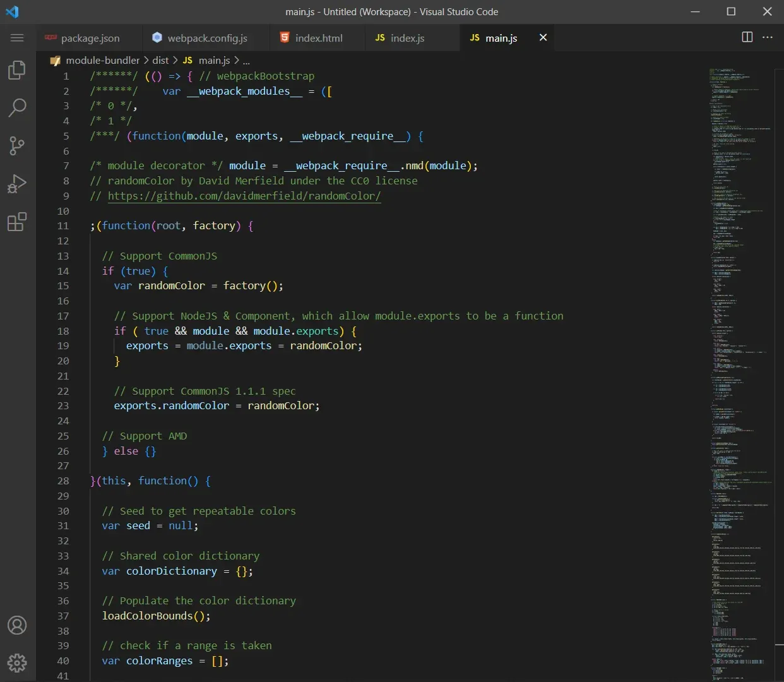This screenshot has width=784, height=682.
Task: Open the Manage settings gear
Action: click(x=17, y=663)
